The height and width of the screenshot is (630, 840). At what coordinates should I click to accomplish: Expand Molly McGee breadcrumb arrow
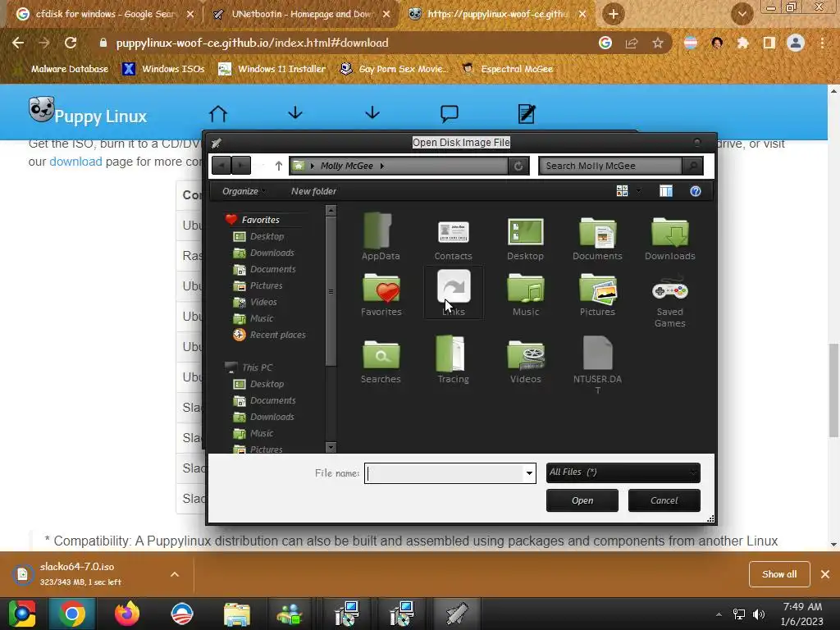coord(382,166)
